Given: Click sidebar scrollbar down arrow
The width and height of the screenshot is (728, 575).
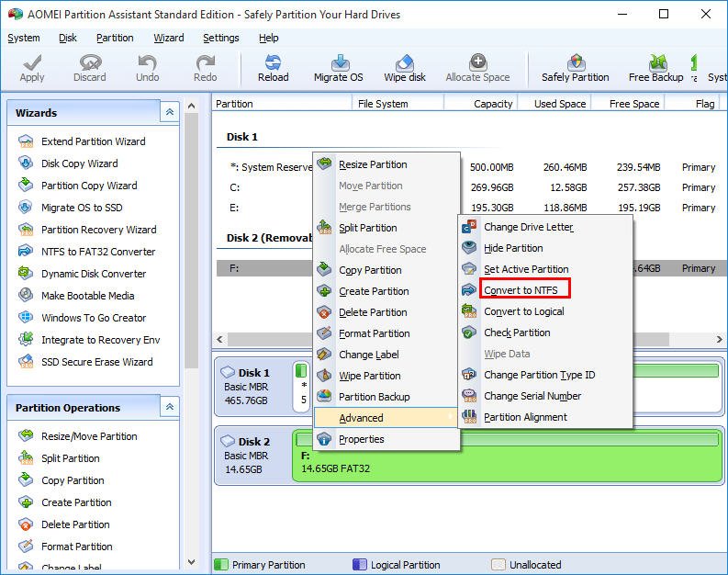Looking at the screenshot, I should 191,562.
